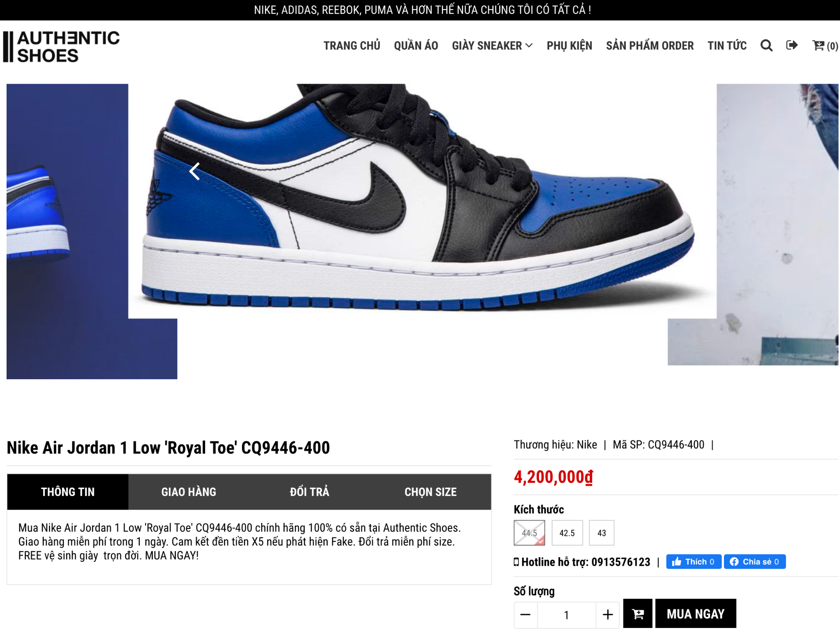The height and width of the screenshot is (644, 840).
Task: Click the Facebook Chia sẻ share button
Action: 755,562
